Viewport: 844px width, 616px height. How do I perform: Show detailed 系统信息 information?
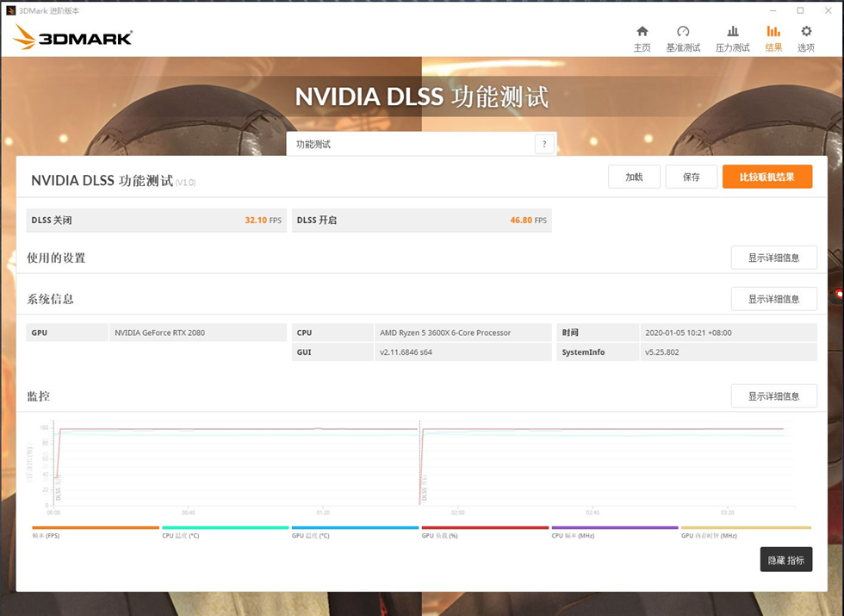pyautogui.click(x=773, y=298)
